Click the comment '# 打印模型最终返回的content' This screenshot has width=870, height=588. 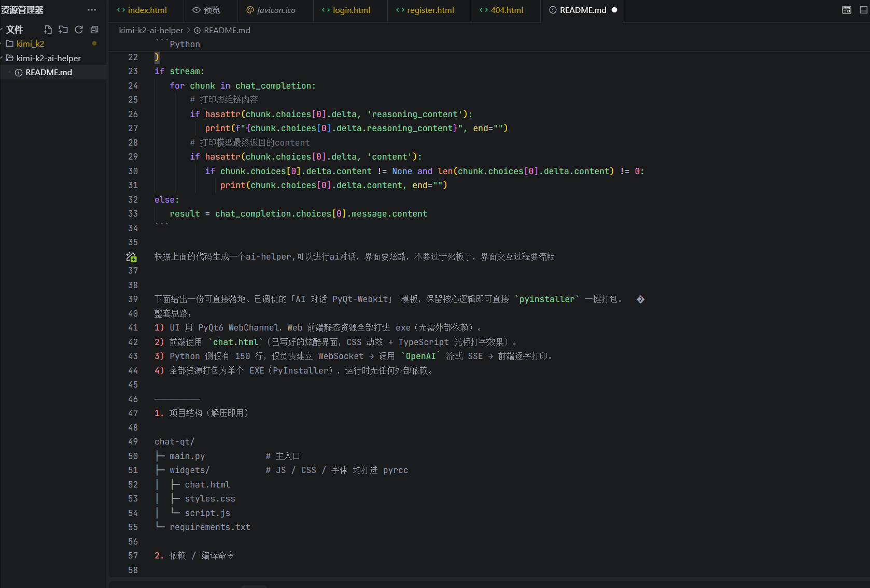(x=250, y=142)
